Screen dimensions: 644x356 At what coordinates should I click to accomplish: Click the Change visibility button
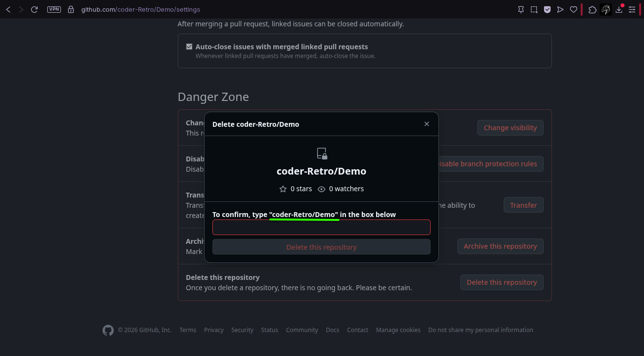click(510, 128)
